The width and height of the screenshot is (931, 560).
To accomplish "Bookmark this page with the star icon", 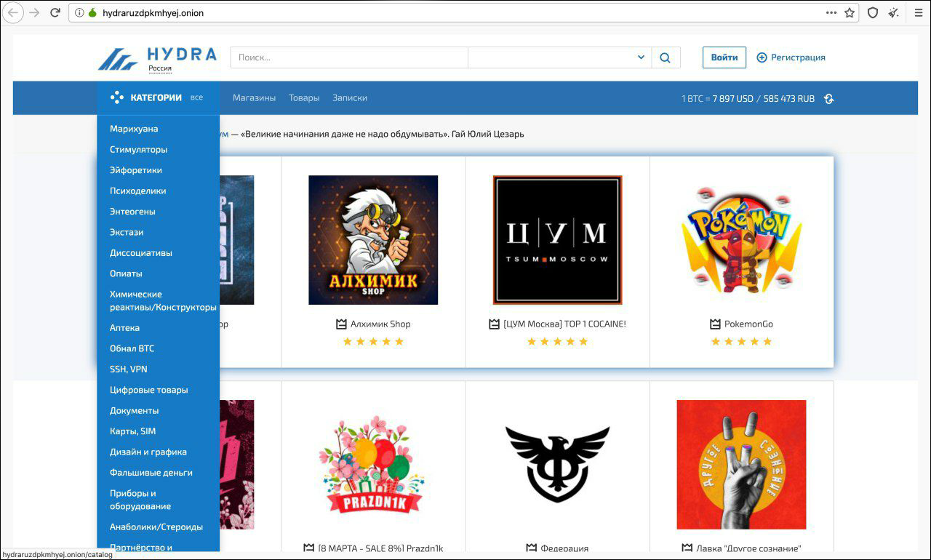I will coord(850,13).
